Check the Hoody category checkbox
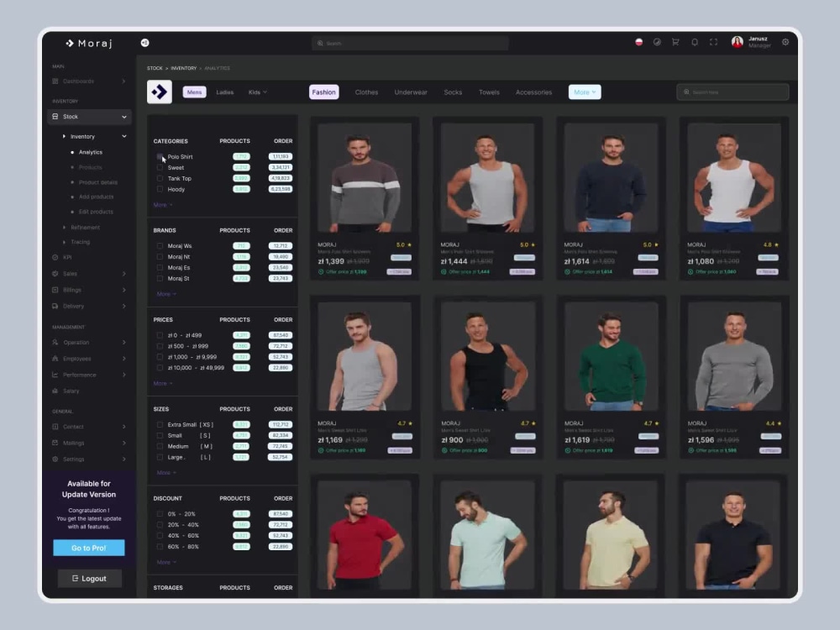Image resolution: width=840 pixels, height=630 pixels. pyautogui.click(x=160, y=189)
